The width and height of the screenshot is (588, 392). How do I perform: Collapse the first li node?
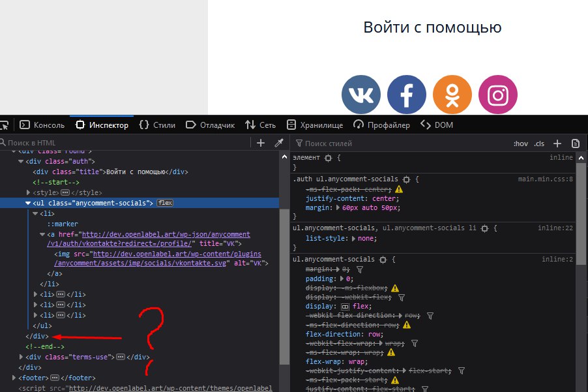tap(35, 213)
